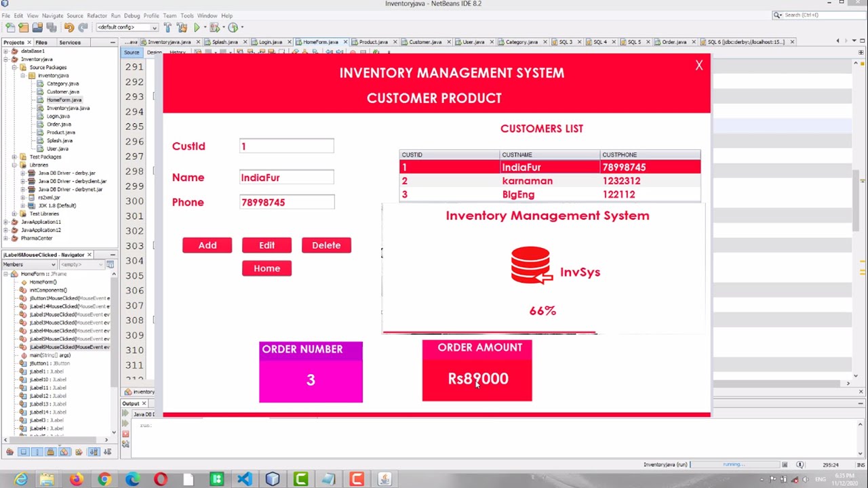Click the Clean and Build icon
The image size is (868, 488).
pos(182,27)
